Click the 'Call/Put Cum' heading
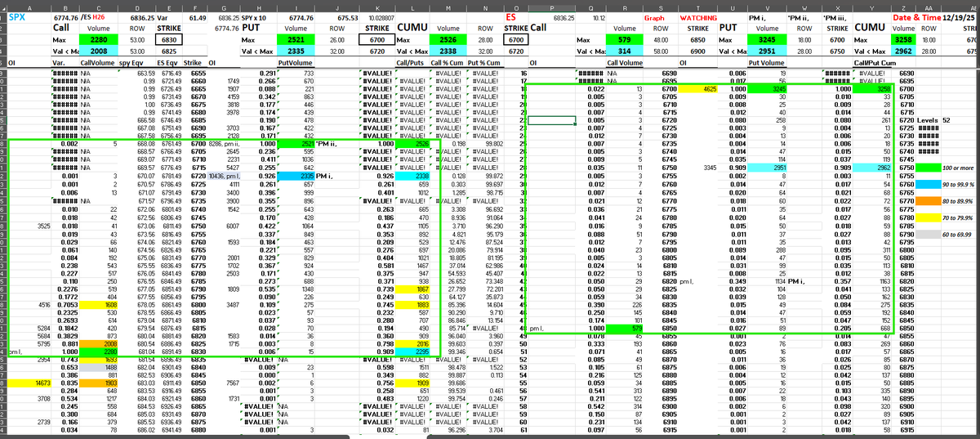 click(x=873, y=62)
